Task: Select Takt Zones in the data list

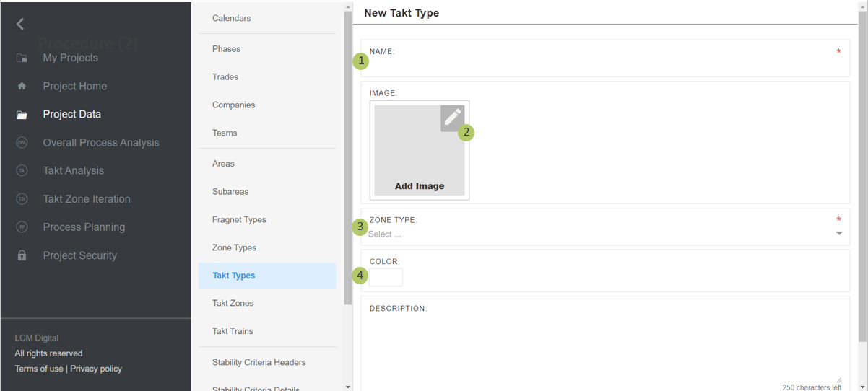Action: (233, 304)
